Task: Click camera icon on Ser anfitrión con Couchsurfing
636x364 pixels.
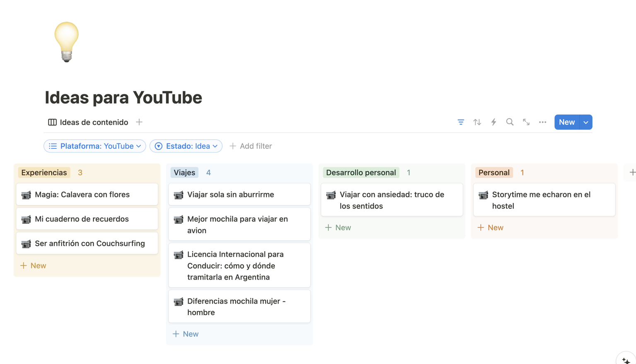Action: 26,244
